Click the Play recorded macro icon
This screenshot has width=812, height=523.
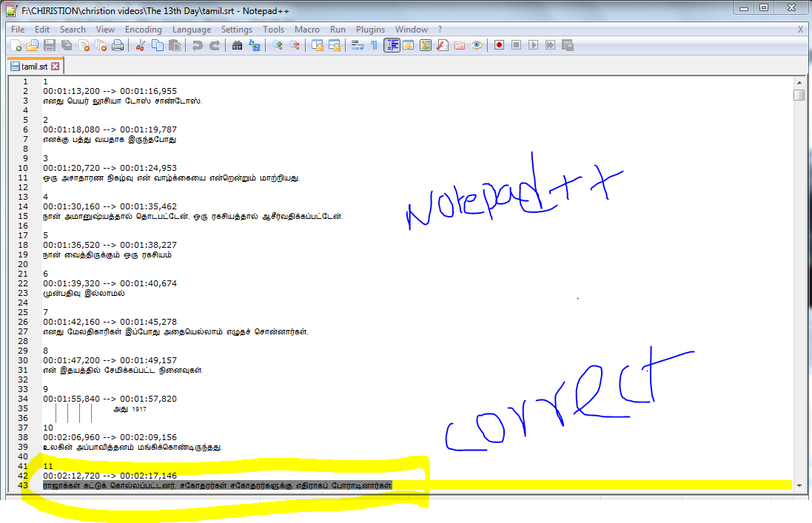534,46
